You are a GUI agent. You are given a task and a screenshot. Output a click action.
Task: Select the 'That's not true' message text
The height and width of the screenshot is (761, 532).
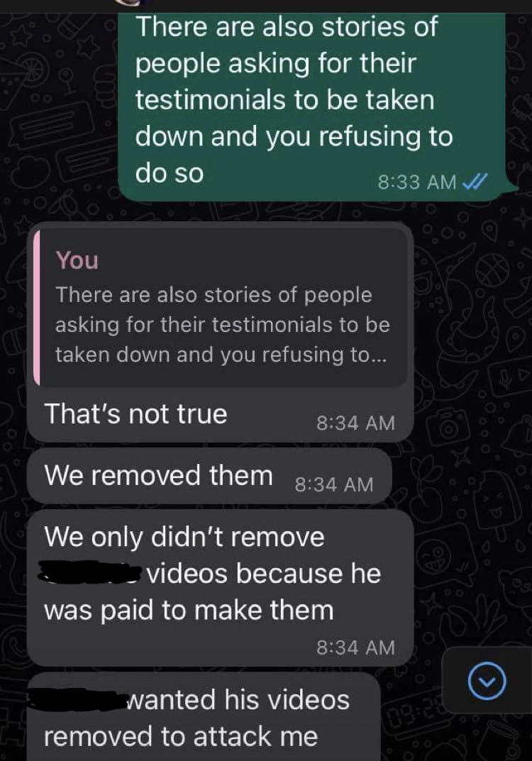pyautogui.click(x=135, y=414)
